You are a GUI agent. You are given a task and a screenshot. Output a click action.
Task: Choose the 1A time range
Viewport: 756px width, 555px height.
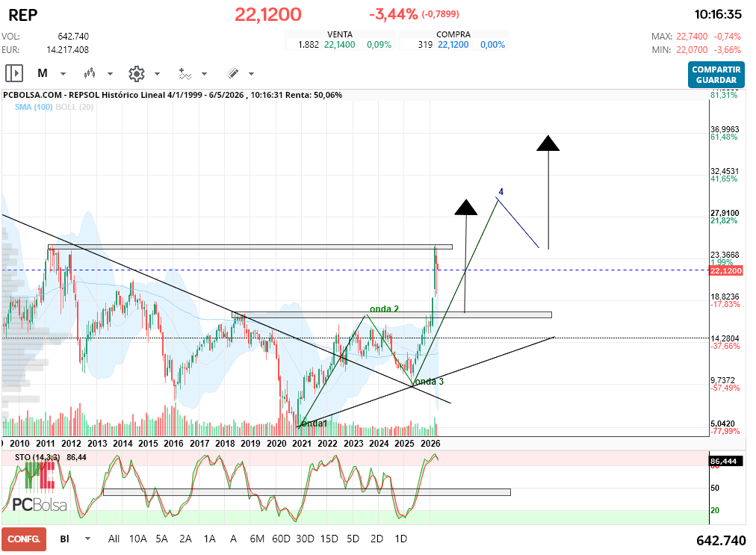(209, 539)
